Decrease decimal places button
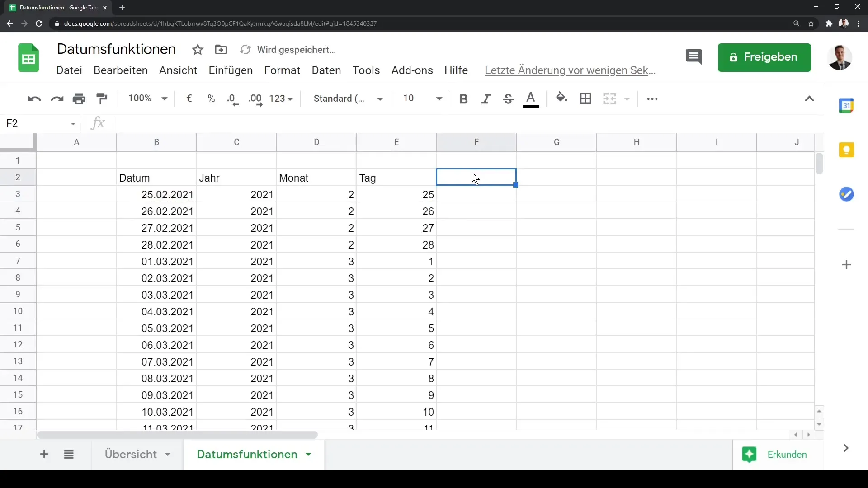868x488 pixels. (x=232, y=99)
